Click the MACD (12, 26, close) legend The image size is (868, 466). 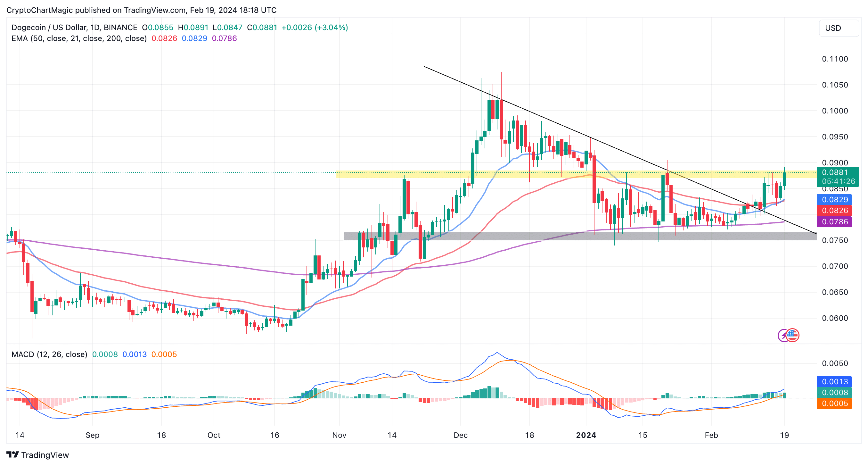(x=49, y=354)
